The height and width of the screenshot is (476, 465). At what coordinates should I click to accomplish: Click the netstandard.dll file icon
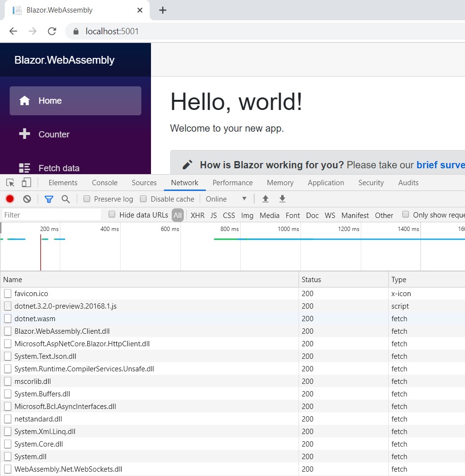pos(8,419)
